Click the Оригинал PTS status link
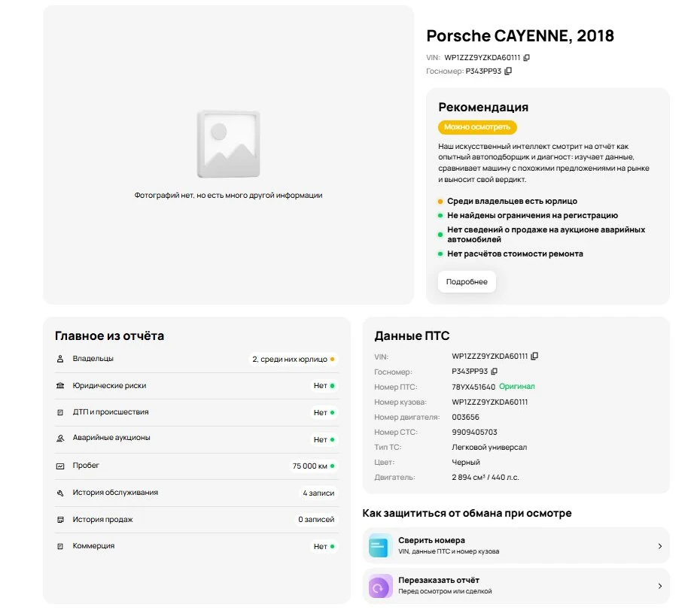700x610 pixels. pyautogui.click(x=517, y=387)
